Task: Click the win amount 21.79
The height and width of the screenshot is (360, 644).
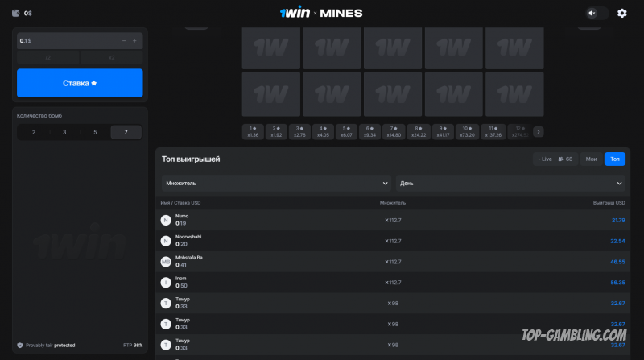Action: 618,221
